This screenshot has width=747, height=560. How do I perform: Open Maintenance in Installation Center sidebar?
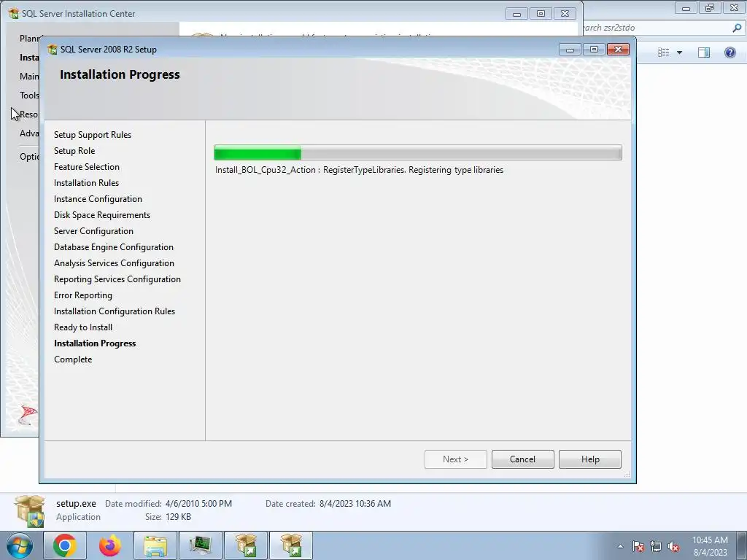pos(29,76)
